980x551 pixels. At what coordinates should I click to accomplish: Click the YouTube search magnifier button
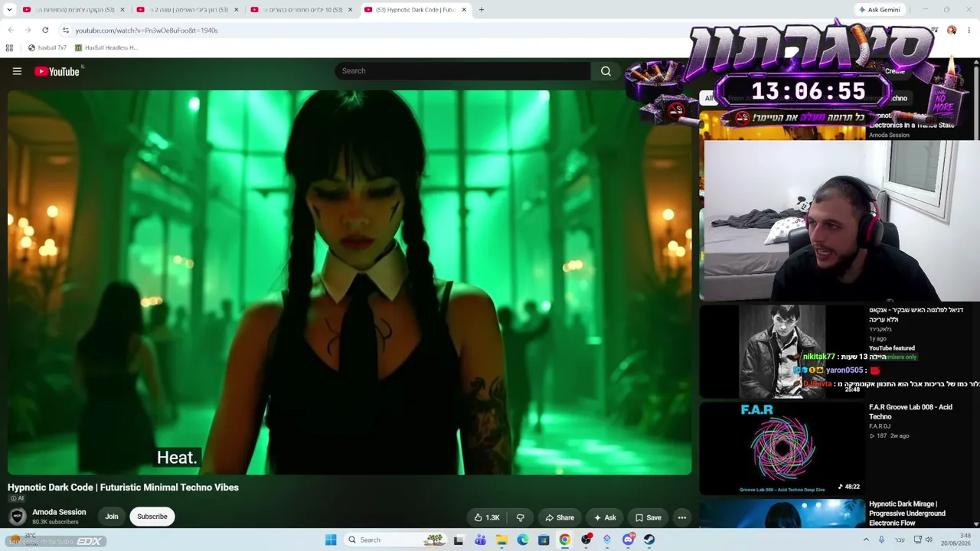click(606, 71)
